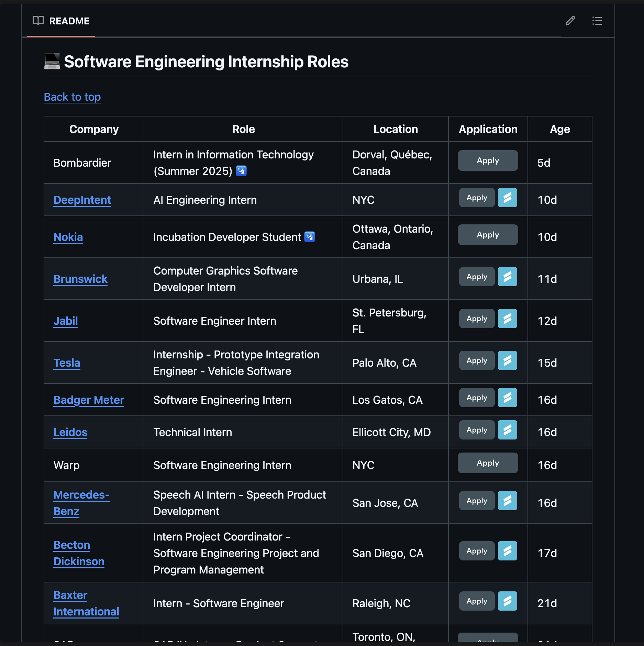The image size is (644, 646).
Task: Open the README outline list icon
Action: point(597,21)
